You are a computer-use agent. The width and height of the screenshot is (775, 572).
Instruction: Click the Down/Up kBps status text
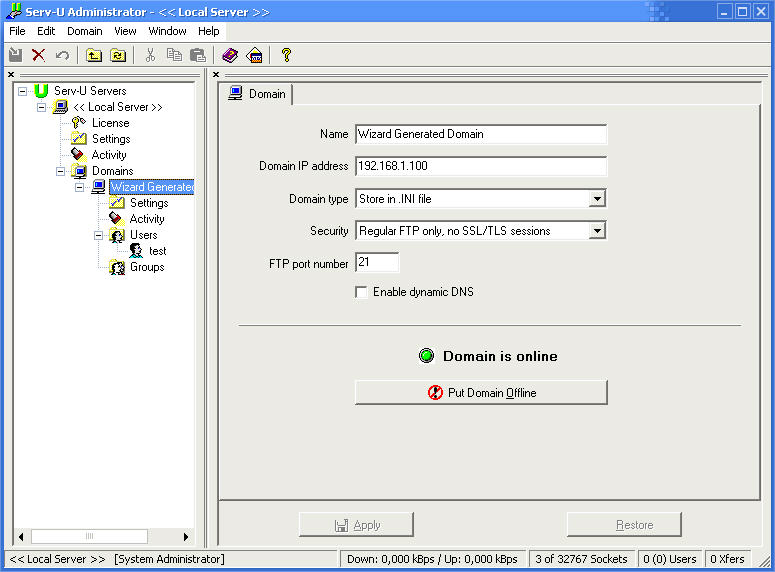(432, 559)
